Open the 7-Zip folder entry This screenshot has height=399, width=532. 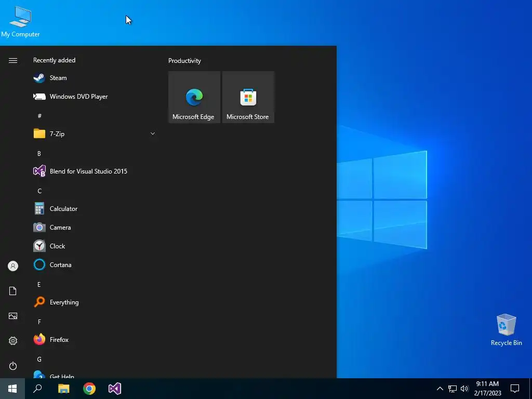(x=94, y=134)
